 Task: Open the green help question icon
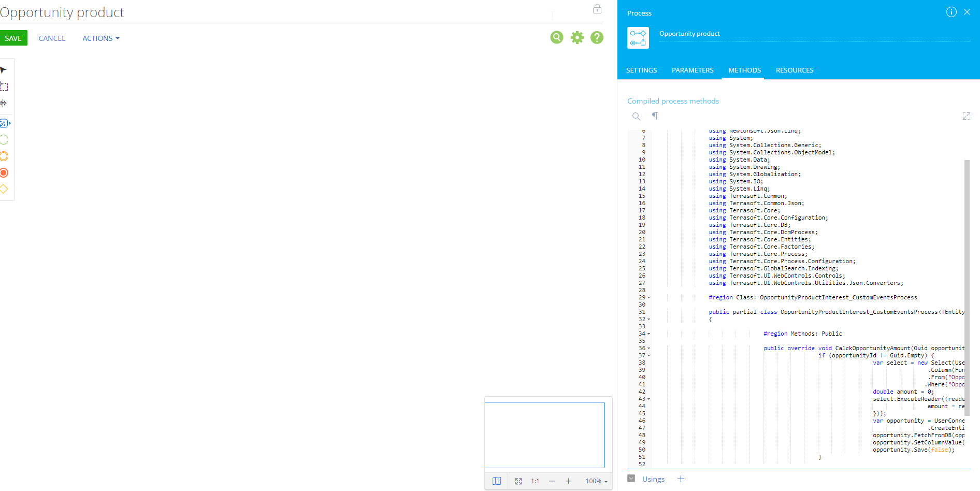pos(597,37)
